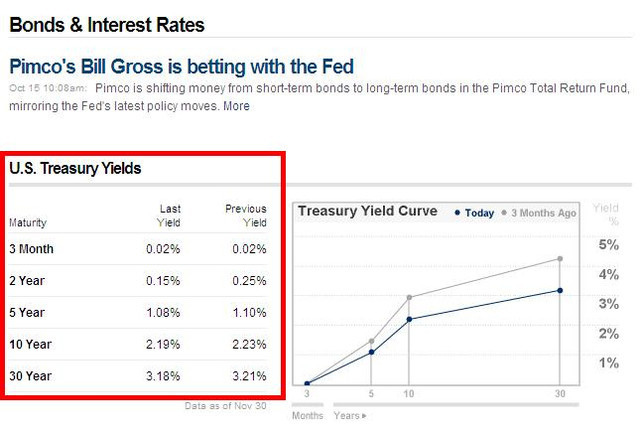Image resolution: width=640 pixels, height=433 pixels.
Task: Click the Treasury Yield Curve chart title
Action: pyautogui.click(x=367, y=211)
